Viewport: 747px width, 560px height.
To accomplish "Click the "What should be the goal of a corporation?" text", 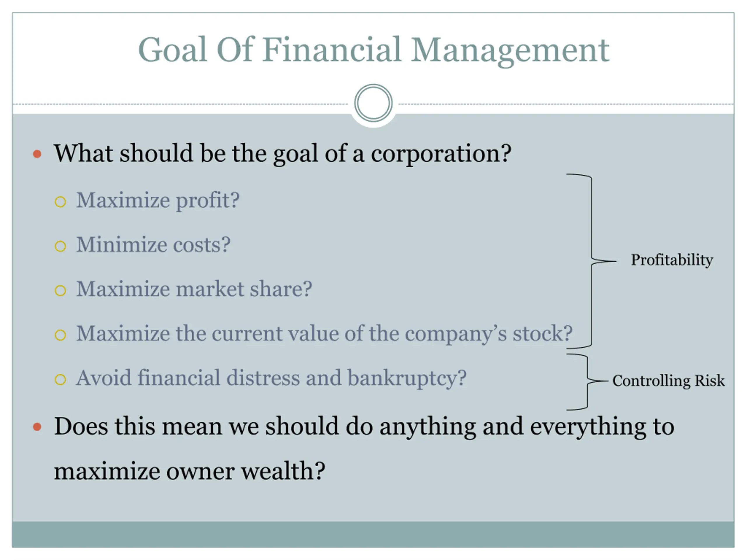I will pos(282,154).
